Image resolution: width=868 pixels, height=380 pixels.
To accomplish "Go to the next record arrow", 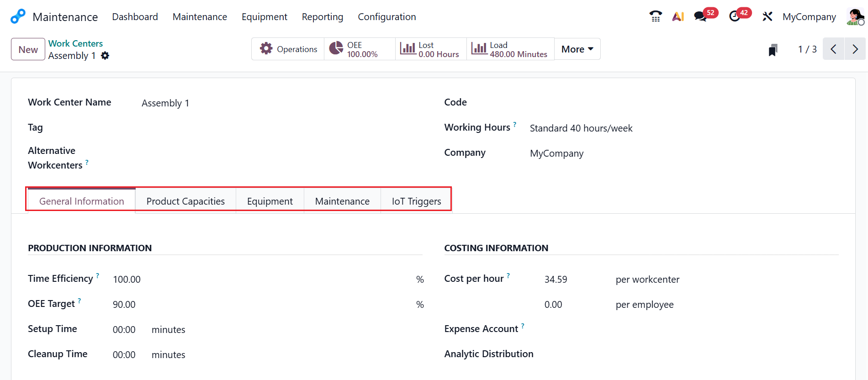I will pyautogui.click(x=855, y=49).
